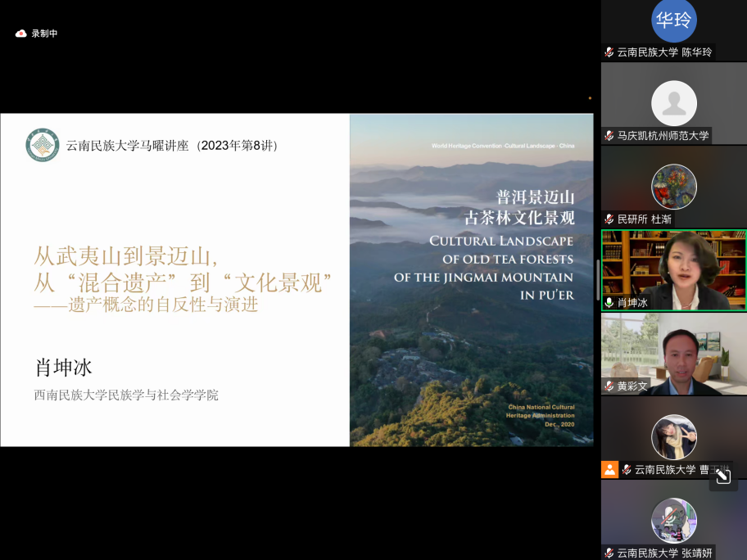Click the name label "黄彩文"
Screen dimensions: 747x560
[632, 386]
